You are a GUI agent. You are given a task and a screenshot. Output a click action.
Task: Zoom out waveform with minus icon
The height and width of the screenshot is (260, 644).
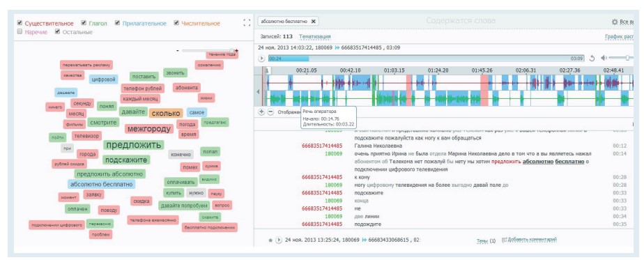click(270, 112)
